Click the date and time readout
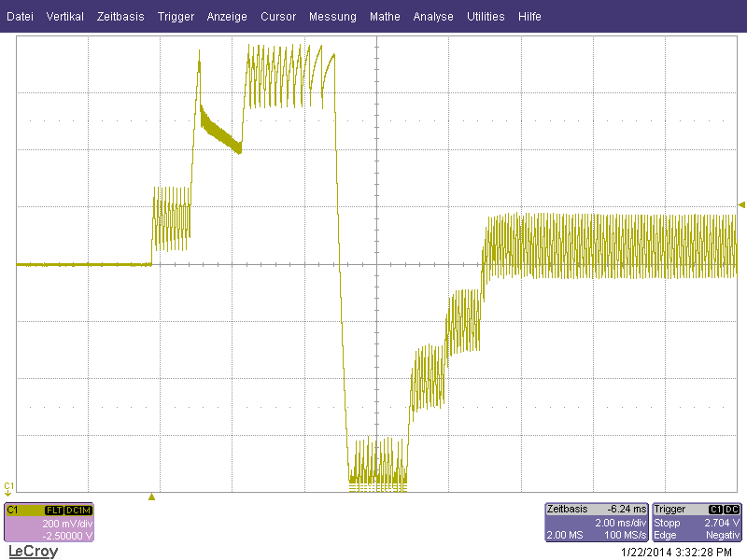 click(x=676, y=552)
